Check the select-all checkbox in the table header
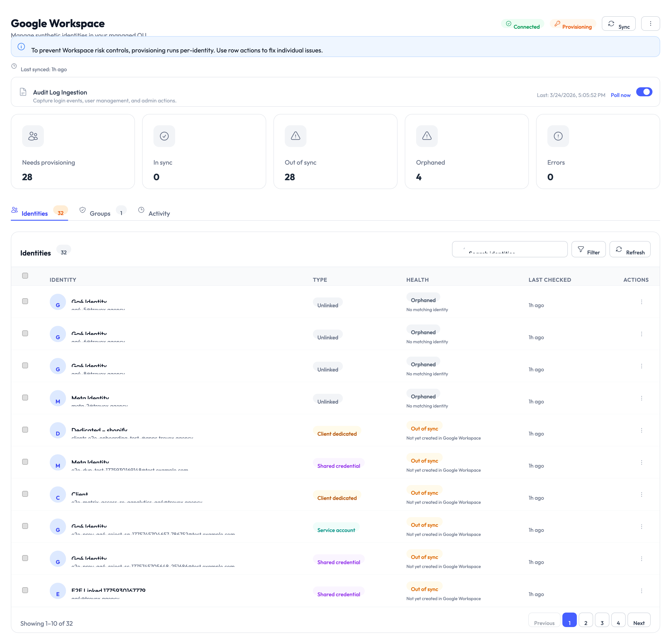 pyautogui.click(x=25, y=276)
